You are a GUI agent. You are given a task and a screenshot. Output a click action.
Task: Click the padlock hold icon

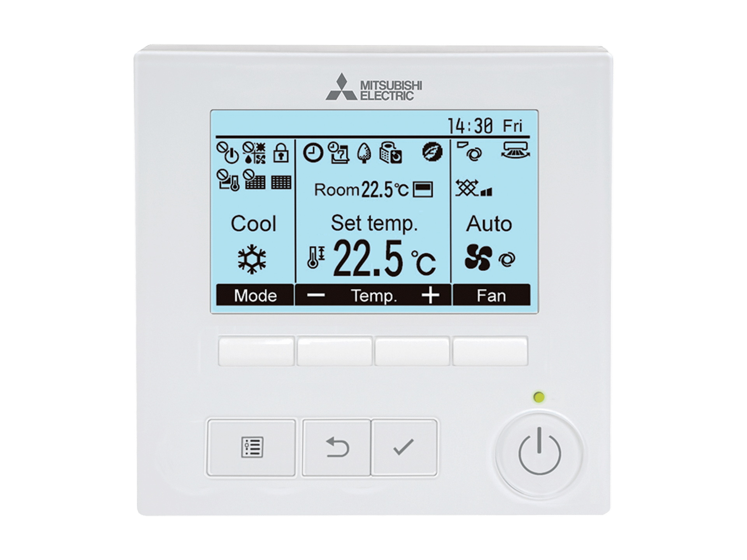click(281, 152)
